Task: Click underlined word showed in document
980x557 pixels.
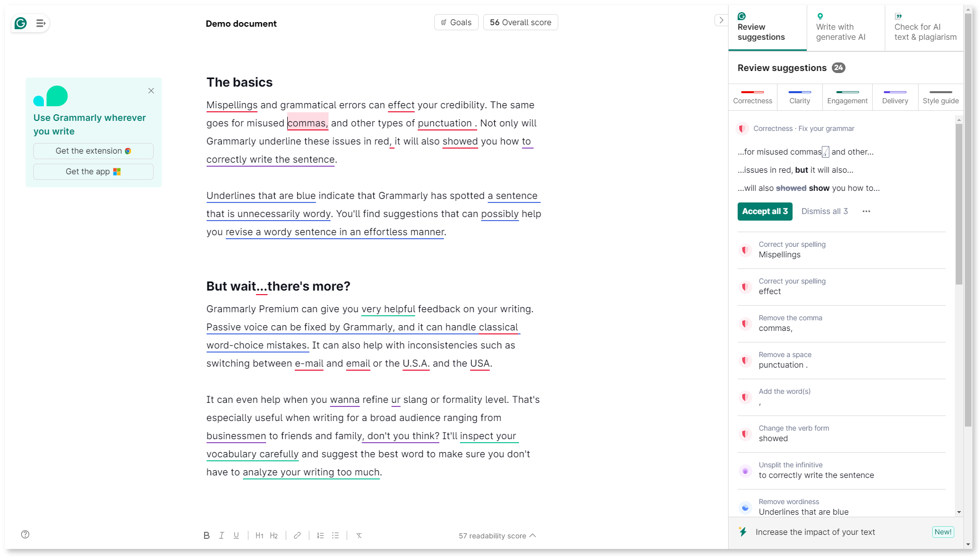Action: coord(460,142)
